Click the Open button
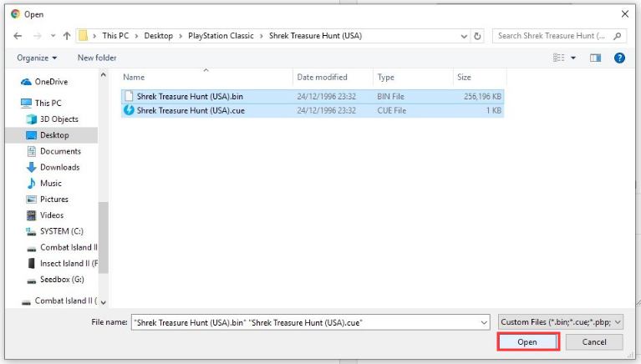This screenshot has height=364, width=641. click(527, 342)
